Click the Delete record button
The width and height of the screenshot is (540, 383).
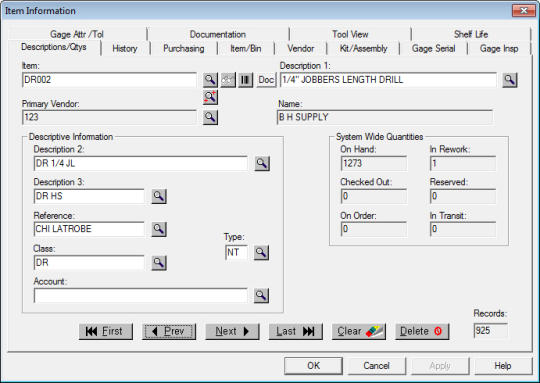coord(422,331)
